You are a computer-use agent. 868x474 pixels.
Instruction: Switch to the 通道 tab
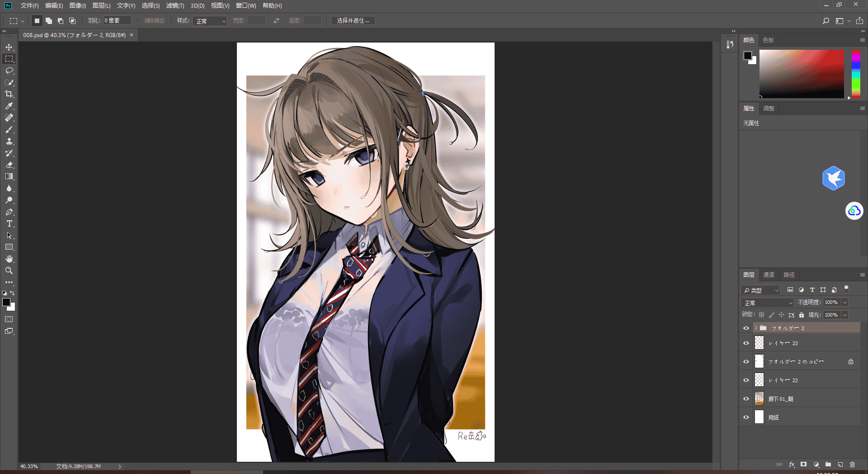point(769,275)
